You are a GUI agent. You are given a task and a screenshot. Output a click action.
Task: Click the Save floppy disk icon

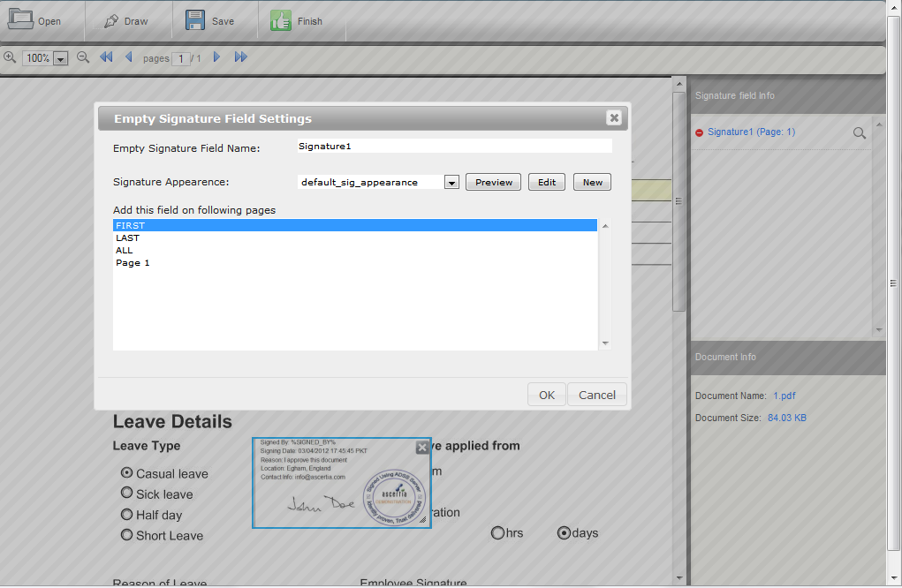(x=195, y=20)
